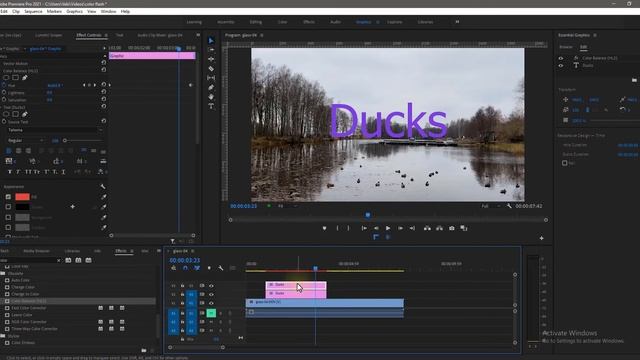Click pen mask icon under Text (Ducks)

tap(25, 114)
